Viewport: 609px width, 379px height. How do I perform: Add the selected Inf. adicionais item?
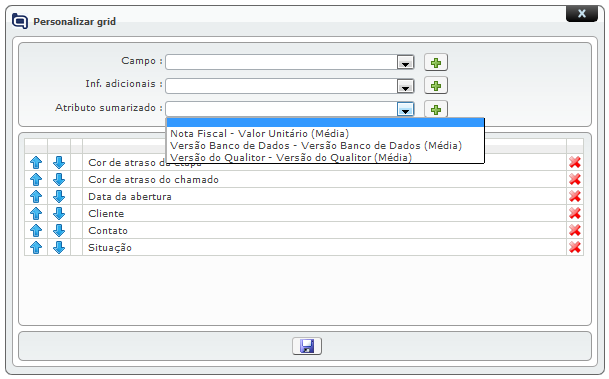click(x=436, y=86)
